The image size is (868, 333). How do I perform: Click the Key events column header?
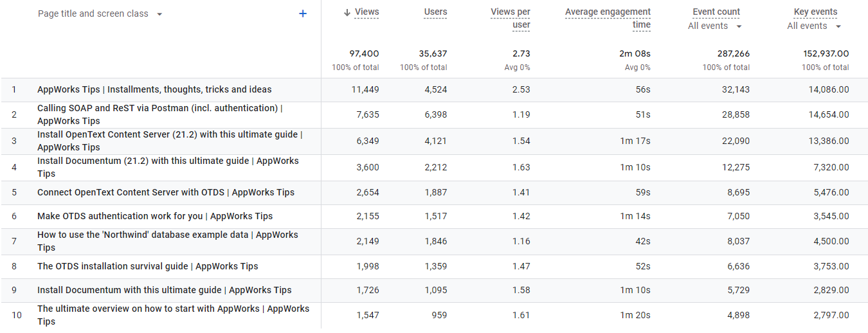click(815, 12)
